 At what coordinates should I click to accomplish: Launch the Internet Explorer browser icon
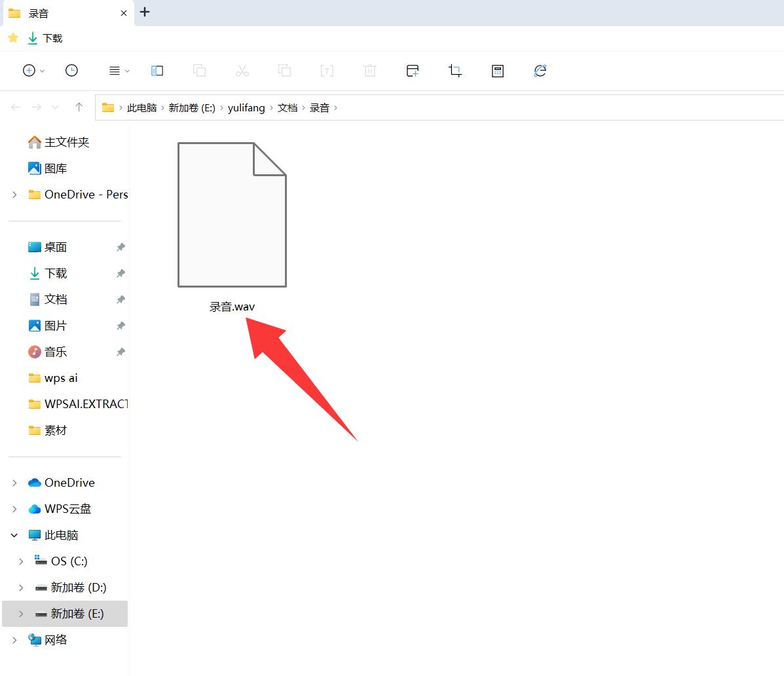(540, 71)
